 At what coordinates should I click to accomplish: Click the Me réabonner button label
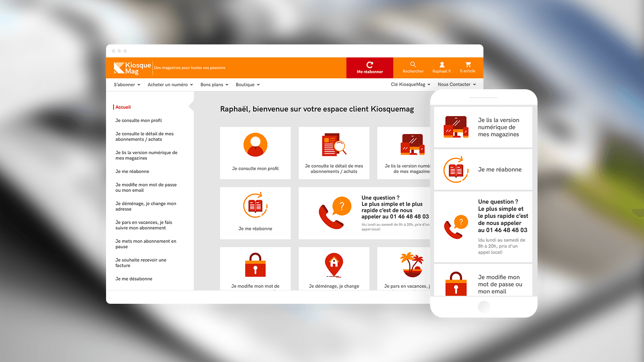[x=370, y=72]
